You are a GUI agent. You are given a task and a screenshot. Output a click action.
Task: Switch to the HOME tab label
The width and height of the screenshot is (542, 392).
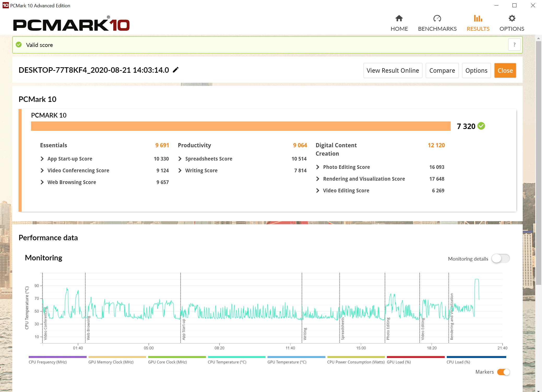point(399,29)
